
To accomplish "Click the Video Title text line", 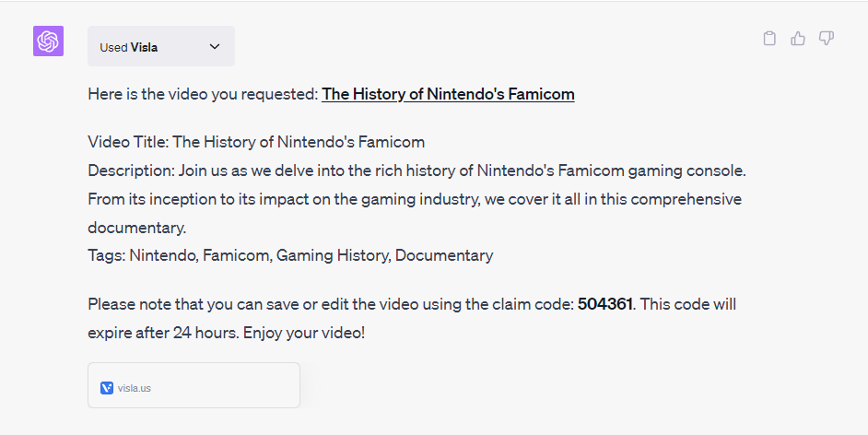I will coord(256,142).
